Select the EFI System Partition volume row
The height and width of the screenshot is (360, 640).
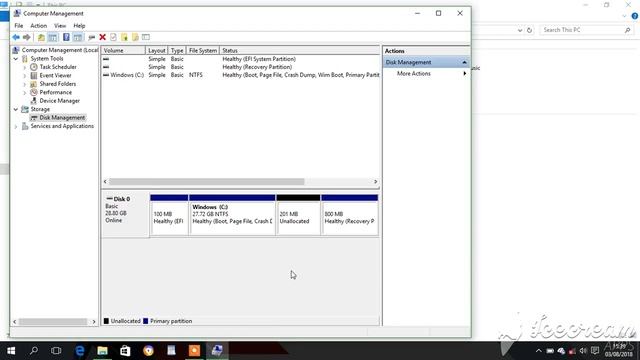coord(241,59)
